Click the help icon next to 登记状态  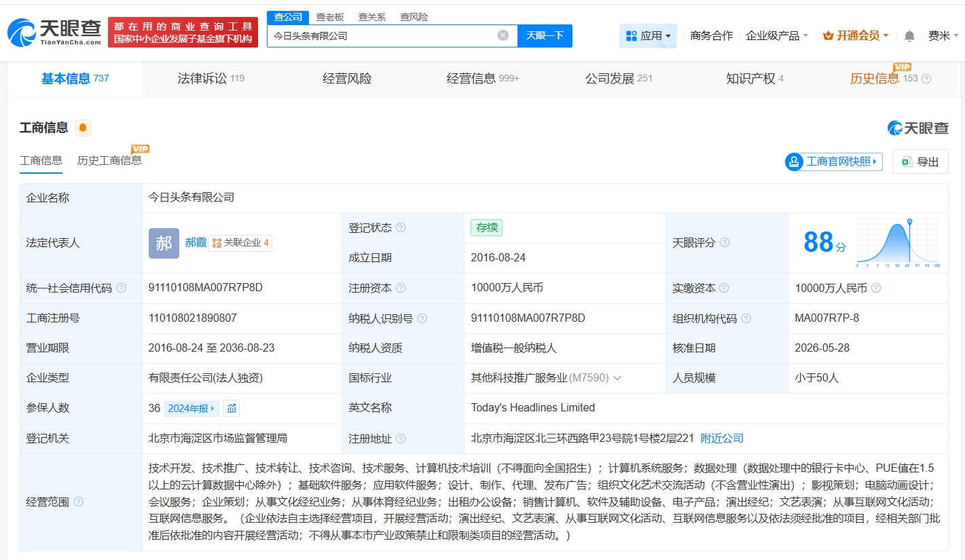point(401,227)
